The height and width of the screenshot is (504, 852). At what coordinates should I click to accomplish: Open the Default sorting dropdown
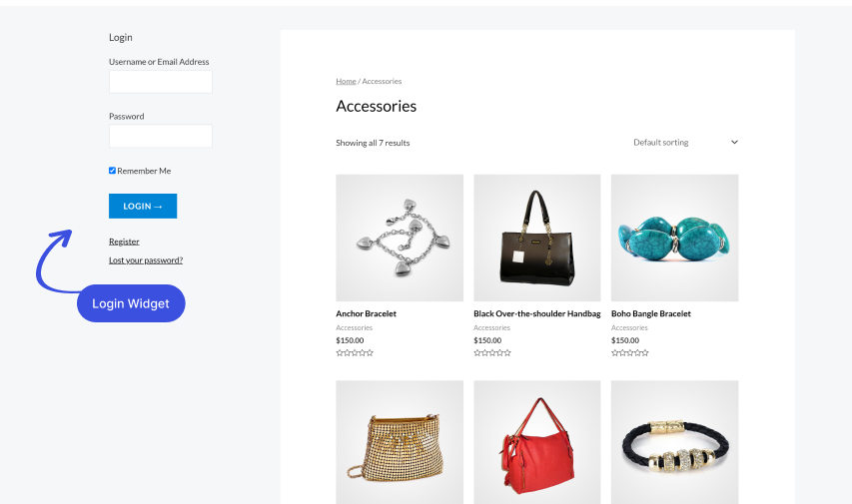click(685, 143)
